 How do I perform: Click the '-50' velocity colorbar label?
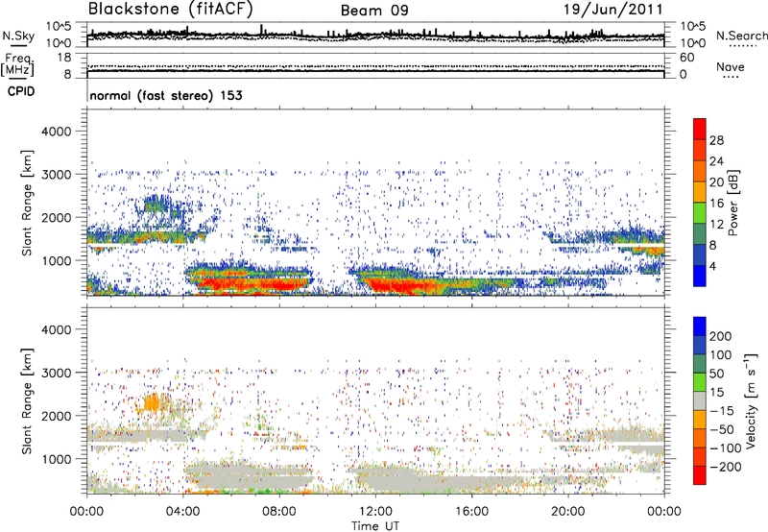[722, 429]
